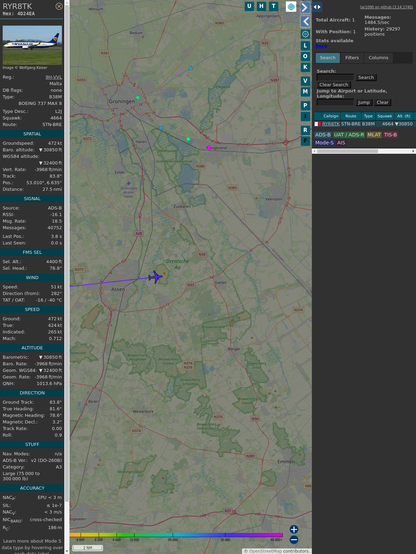The height and width of the screenshot is (554, 416).
Task: Click the green track dot on map
Action: pos(188,139)
